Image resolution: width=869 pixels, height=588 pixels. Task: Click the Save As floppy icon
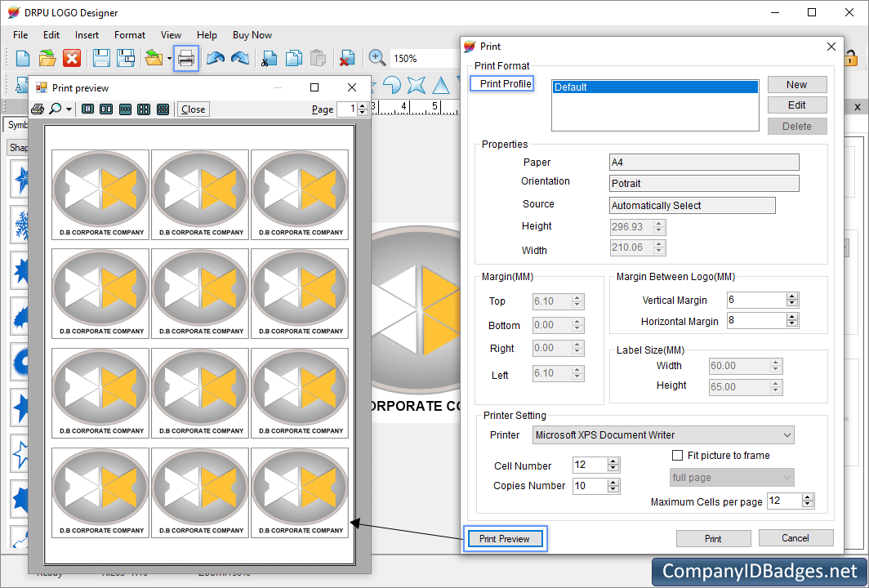(x=126, y=58)
